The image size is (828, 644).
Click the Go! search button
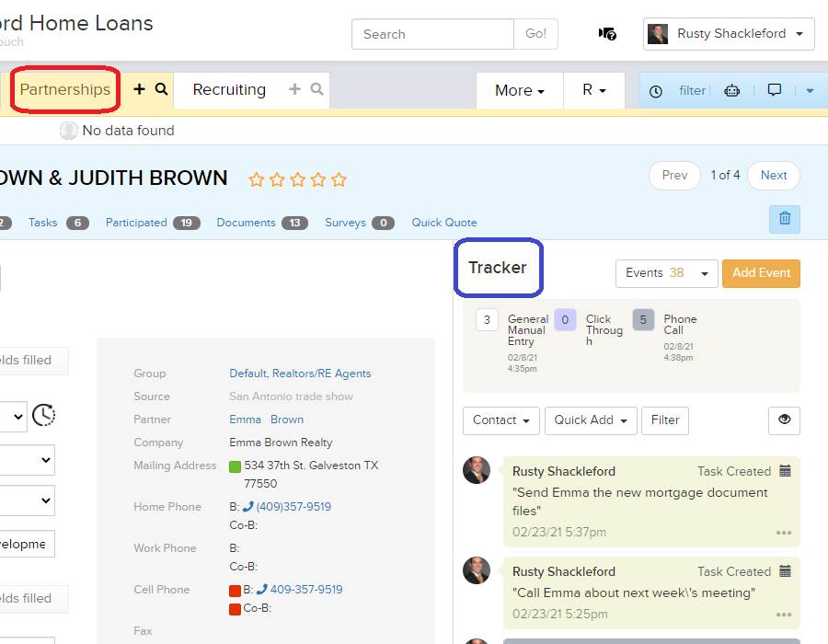click(x=535, y=34)
